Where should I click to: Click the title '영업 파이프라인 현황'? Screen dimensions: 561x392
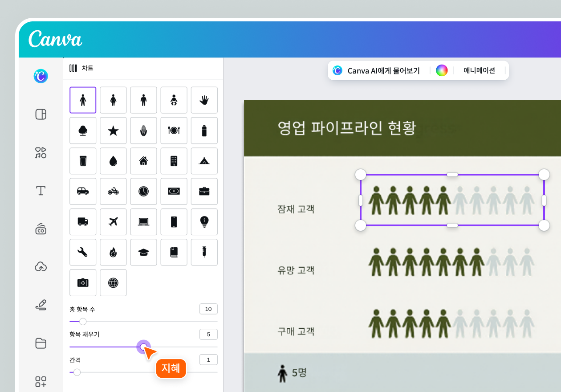tap(346, 128)
